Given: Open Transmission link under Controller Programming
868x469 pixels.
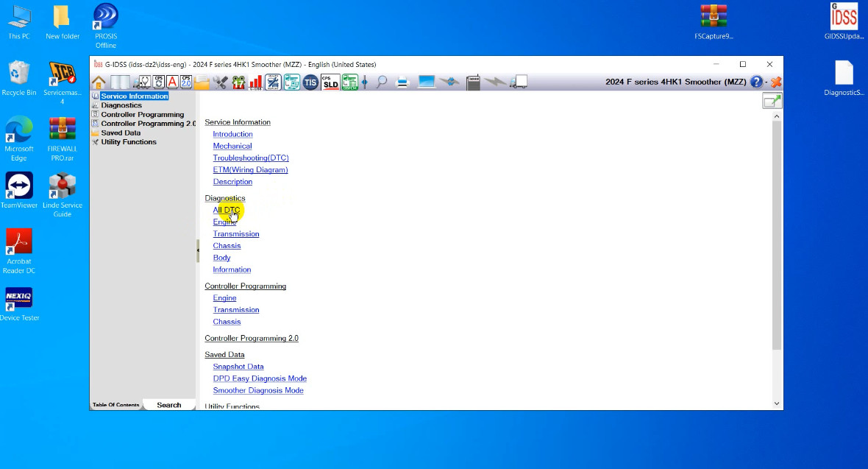Looking at the screenshot, I should tap(236, 310).
